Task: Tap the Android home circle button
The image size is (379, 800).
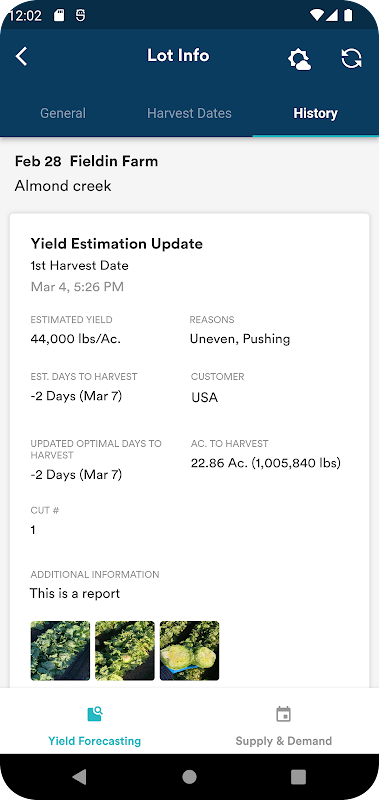Action: (189, 777)
